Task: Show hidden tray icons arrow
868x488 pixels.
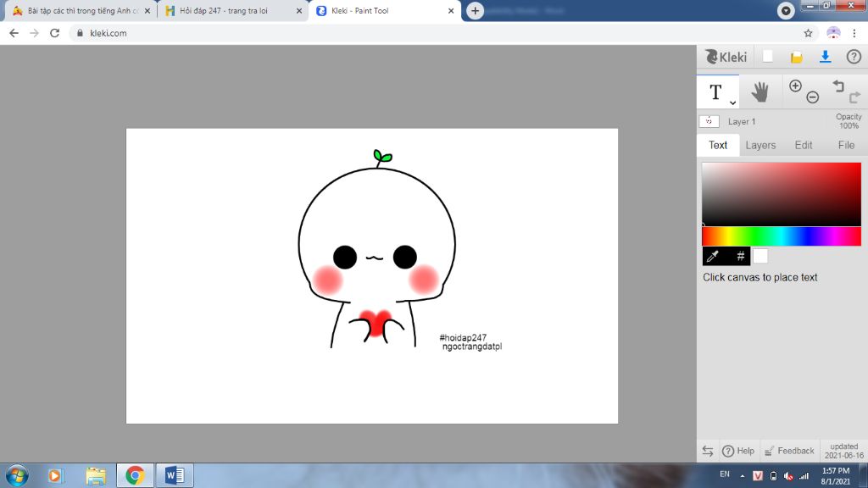Action: 743,476
